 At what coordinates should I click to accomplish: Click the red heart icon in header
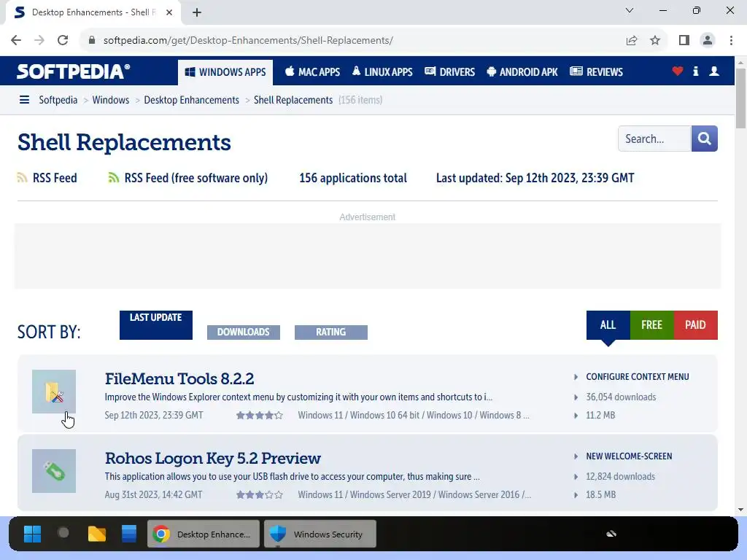[678, 71]
